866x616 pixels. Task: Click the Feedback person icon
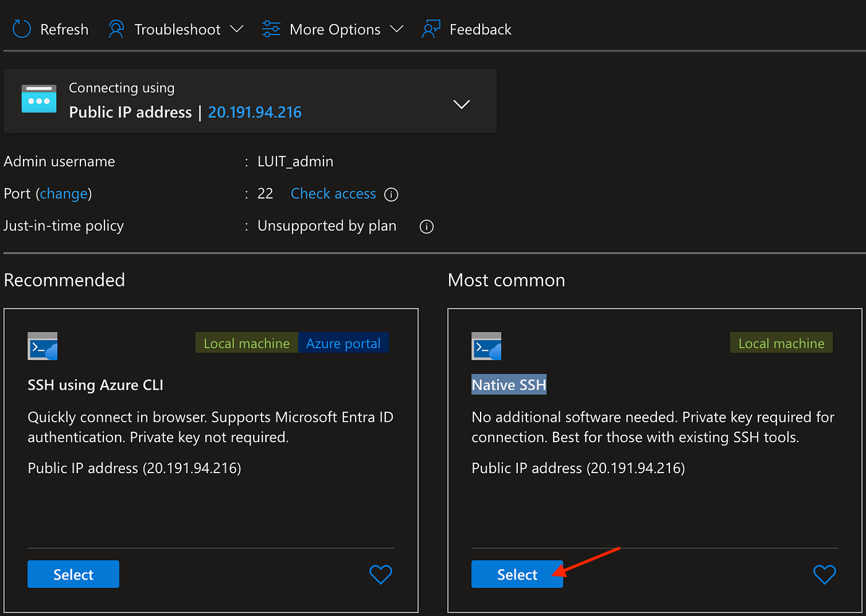click(431, 29)
